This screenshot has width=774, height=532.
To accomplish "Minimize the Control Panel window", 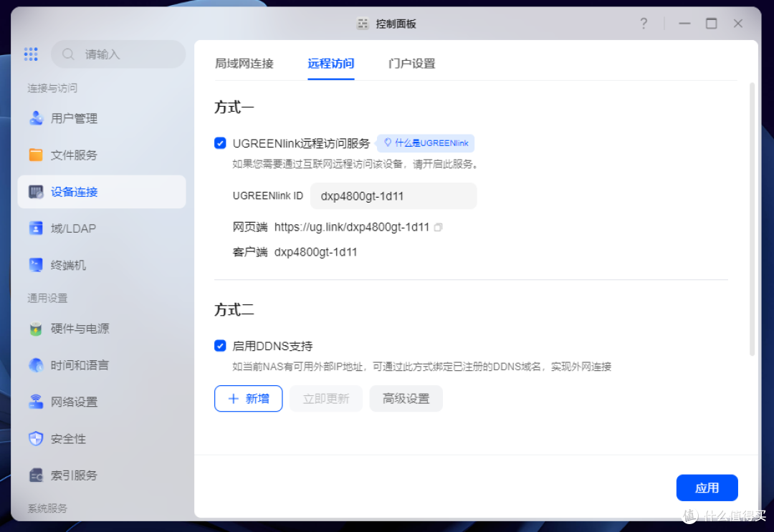I will tap(684, 23).
